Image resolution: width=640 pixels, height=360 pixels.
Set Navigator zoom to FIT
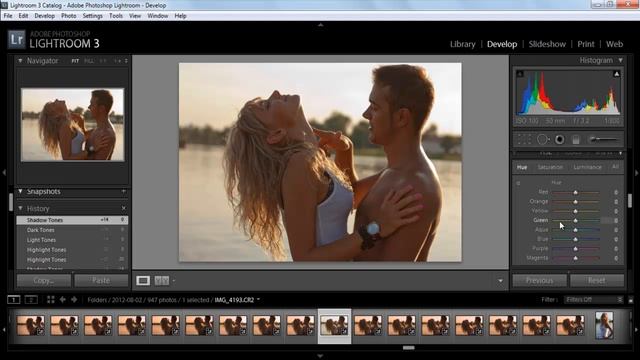(75, 61)
